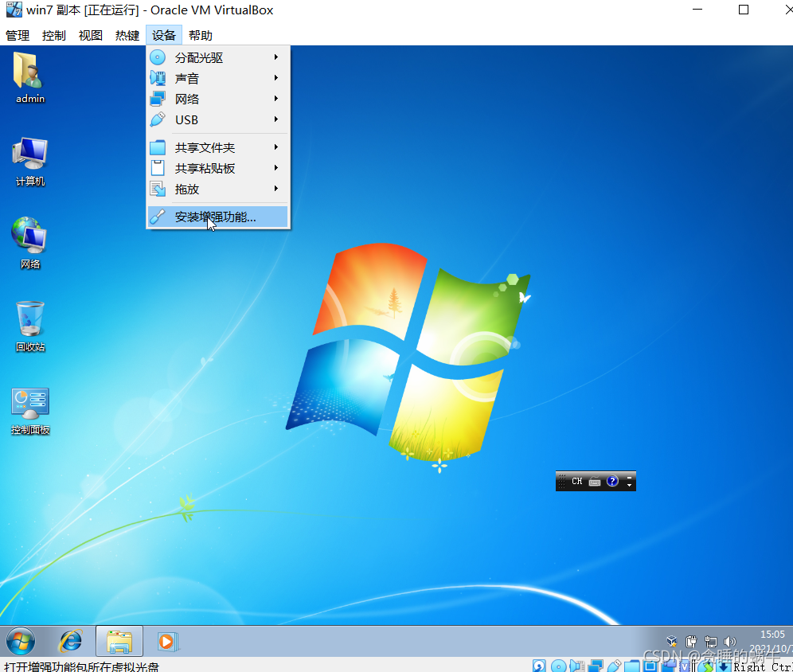Click the shared folders status bar indicator
The width and height of the screenshot is (793, 672).
pyautogui.click(x=631, y=666)
